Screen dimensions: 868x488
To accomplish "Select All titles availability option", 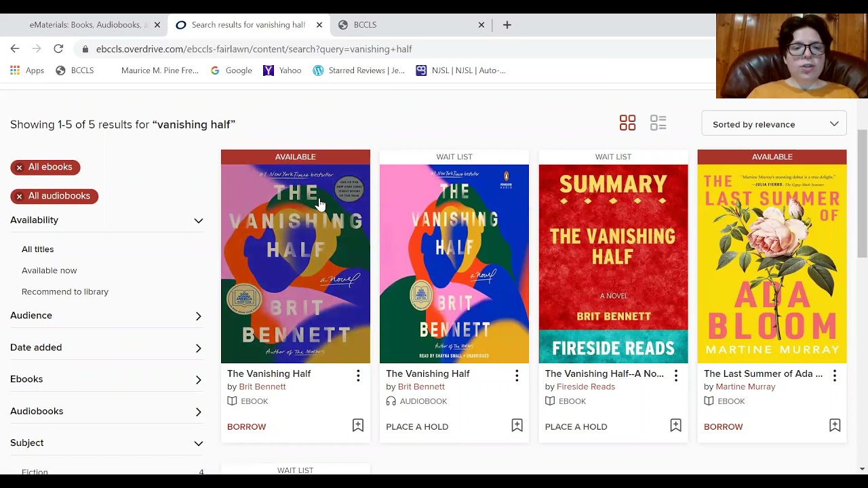I will (x=37, y=249).
